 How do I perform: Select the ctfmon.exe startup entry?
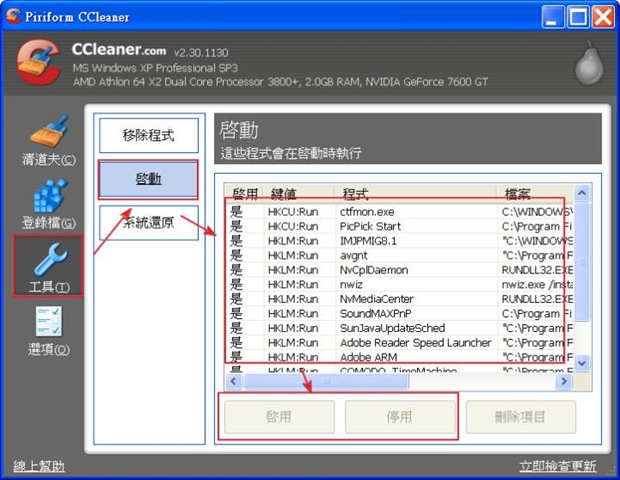[399, 212]
